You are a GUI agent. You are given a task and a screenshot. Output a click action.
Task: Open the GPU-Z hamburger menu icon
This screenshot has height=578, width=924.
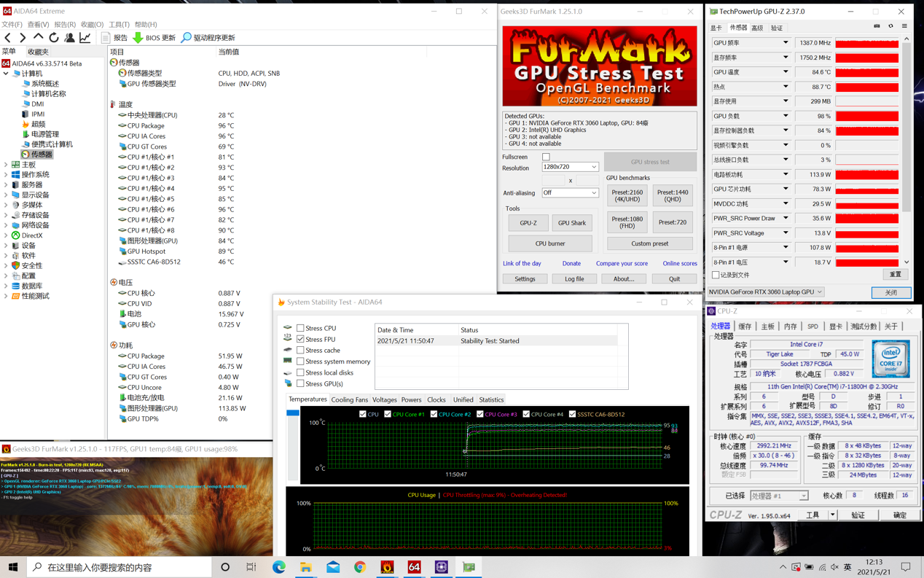[x=904, y=27]
